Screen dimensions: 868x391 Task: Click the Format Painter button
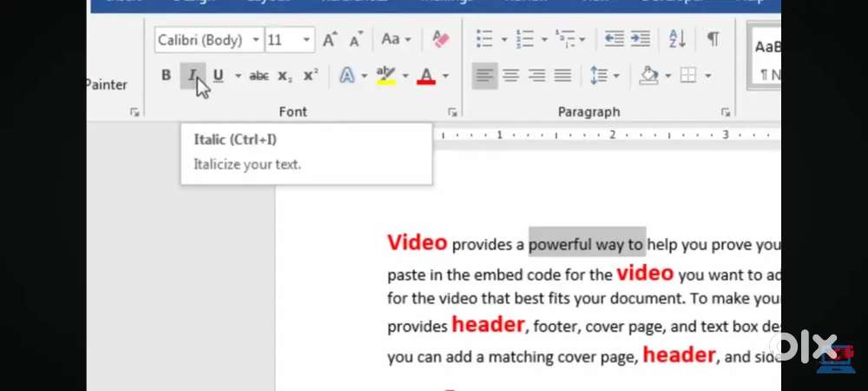[107, 84]
